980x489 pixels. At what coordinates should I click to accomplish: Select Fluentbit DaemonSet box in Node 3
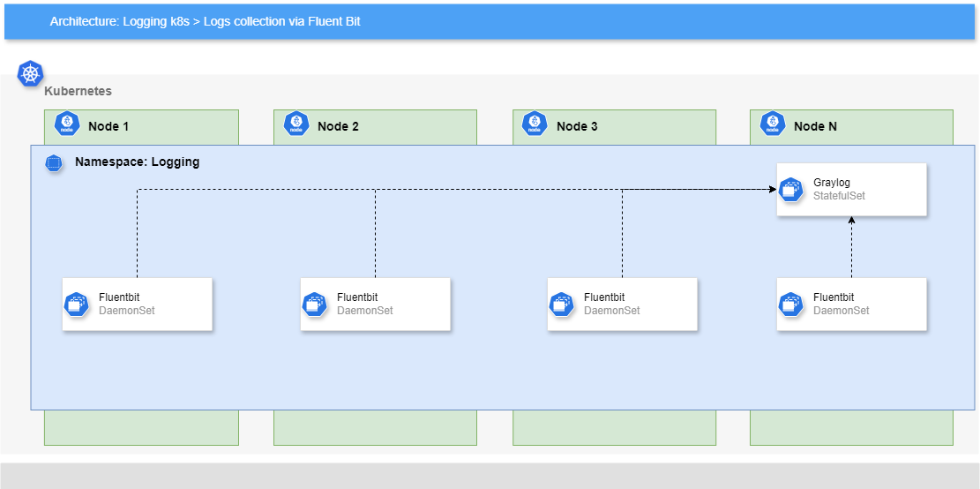[623, 304]
